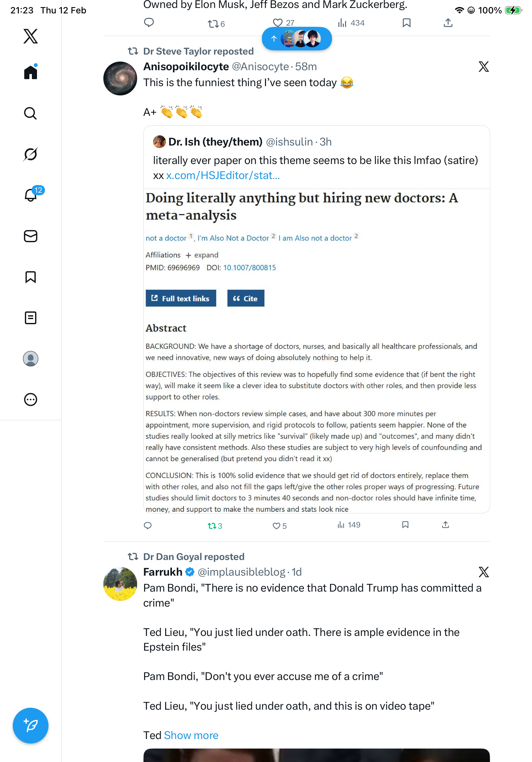Open the Grok icon in sidebar

pos(31,154)
